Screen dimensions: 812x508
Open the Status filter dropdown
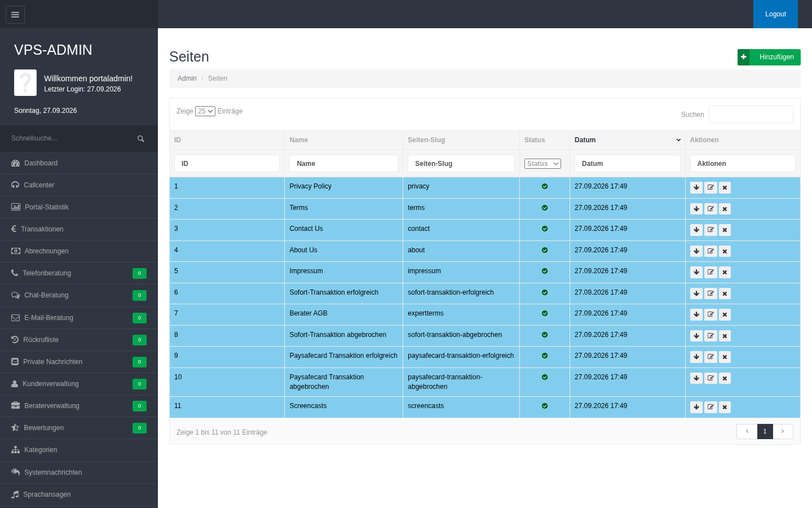click(542, 164)
